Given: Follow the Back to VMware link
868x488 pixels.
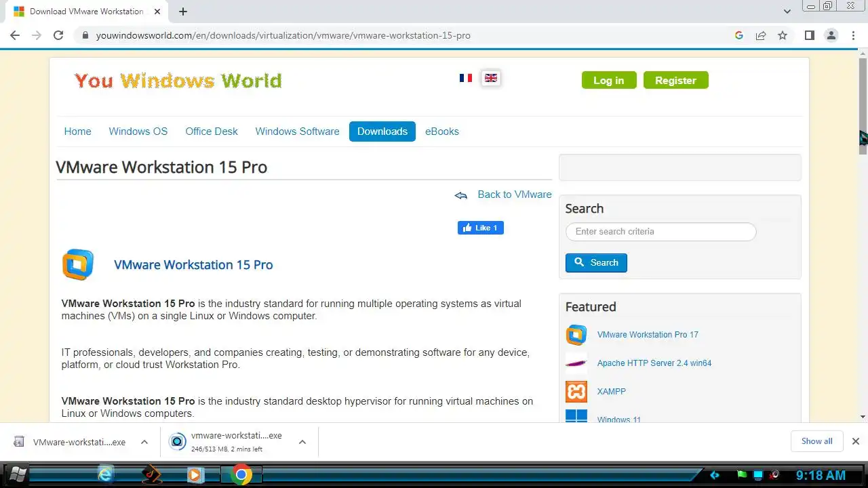Looking at the screenshot, I should point(515,195).
